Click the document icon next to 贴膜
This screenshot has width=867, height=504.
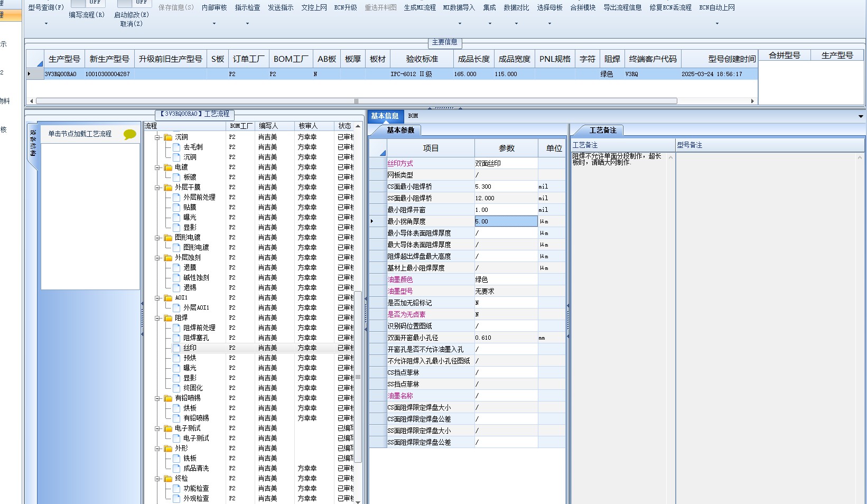click(176, 208)
